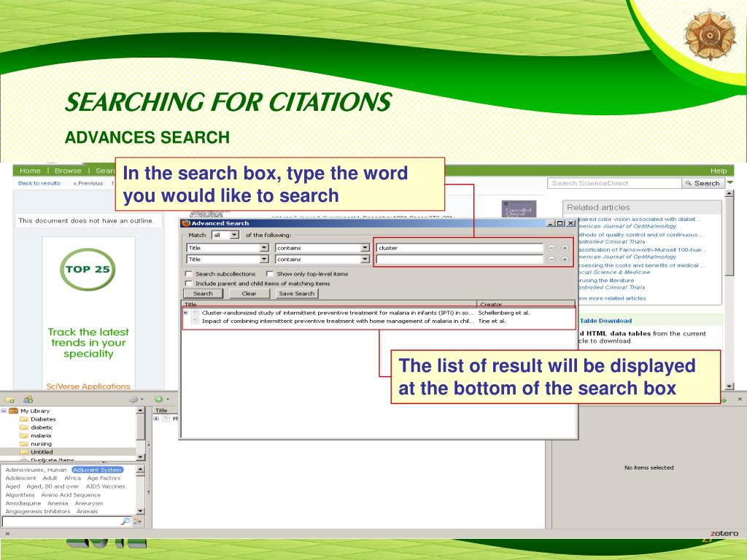The height and width of the screenshot is (560, 747).
Task: Click the empty second search value field
Action: pyautogui.click(x=460, y=260)
